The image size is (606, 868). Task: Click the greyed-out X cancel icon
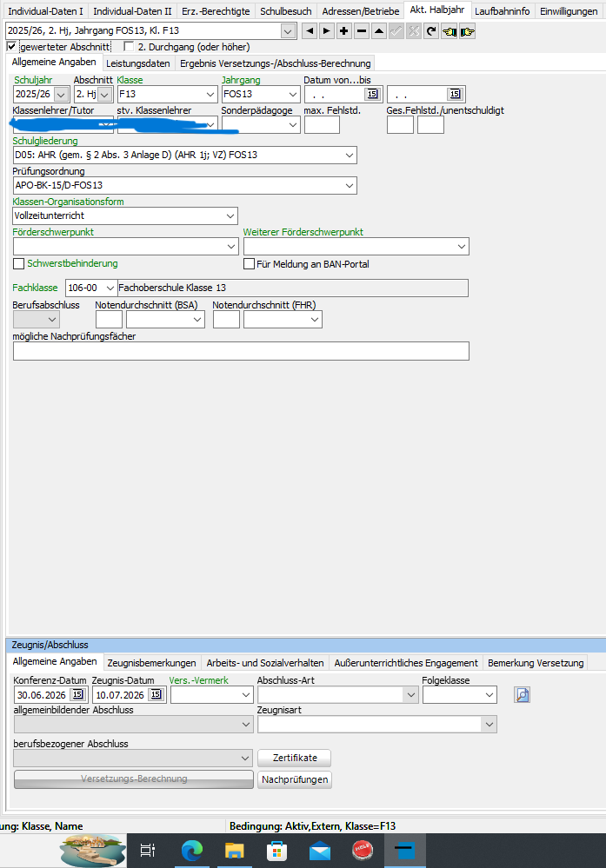414,31
